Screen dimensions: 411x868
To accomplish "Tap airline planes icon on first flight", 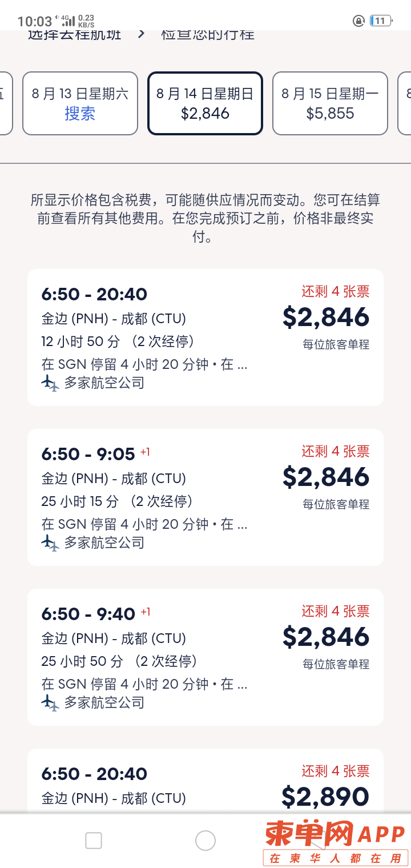I will [x=50, y=383].
